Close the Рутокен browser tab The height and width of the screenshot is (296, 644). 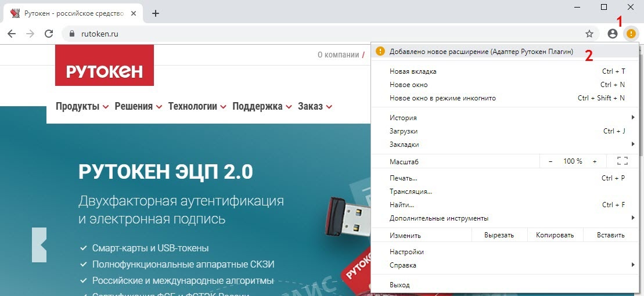134,13
